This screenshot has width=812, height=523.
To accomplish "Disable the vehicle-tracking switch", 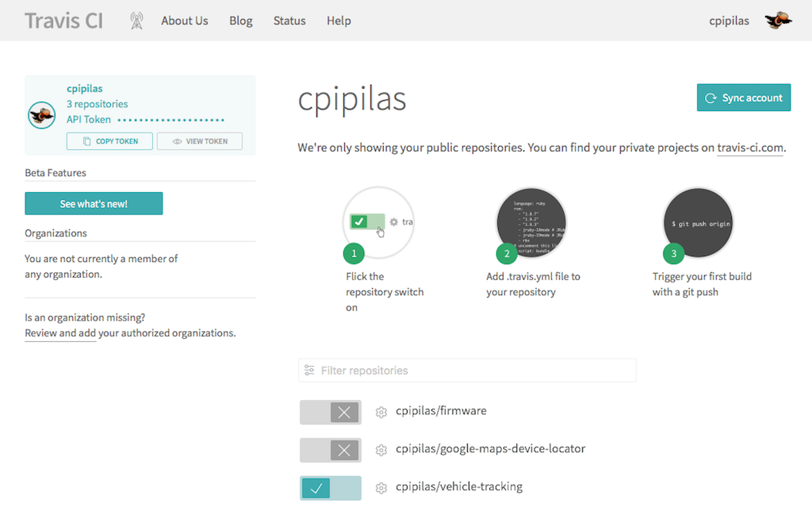I will (x=331, y=488).
